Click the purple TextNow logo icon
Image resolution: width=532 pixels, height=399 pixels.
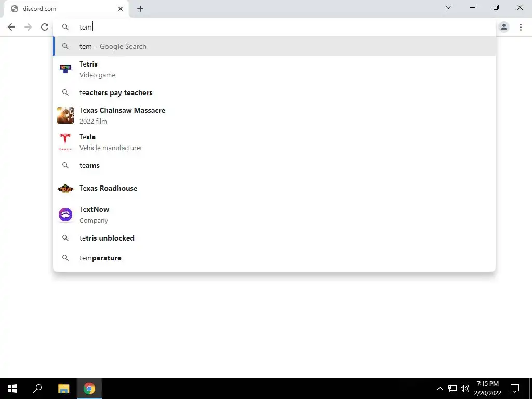coord(65,215)
